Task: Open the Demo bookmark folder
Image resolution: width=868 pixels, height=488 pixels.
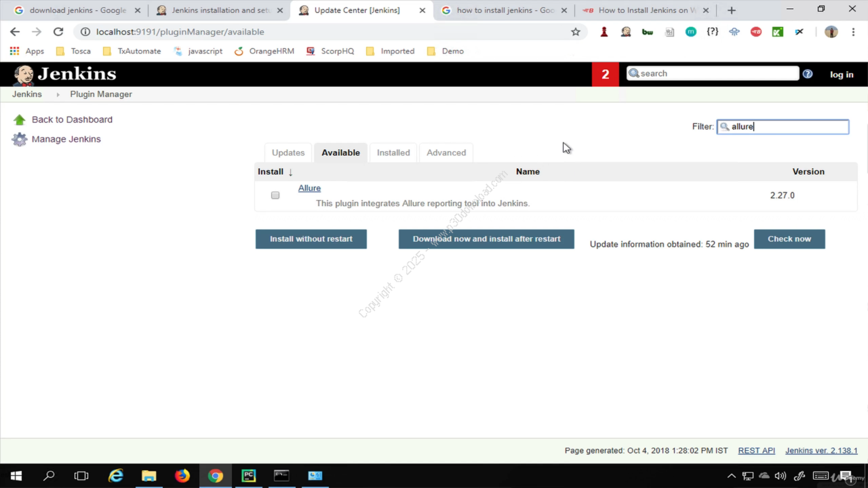Action: pyautogui.click(x=446, y=51)
